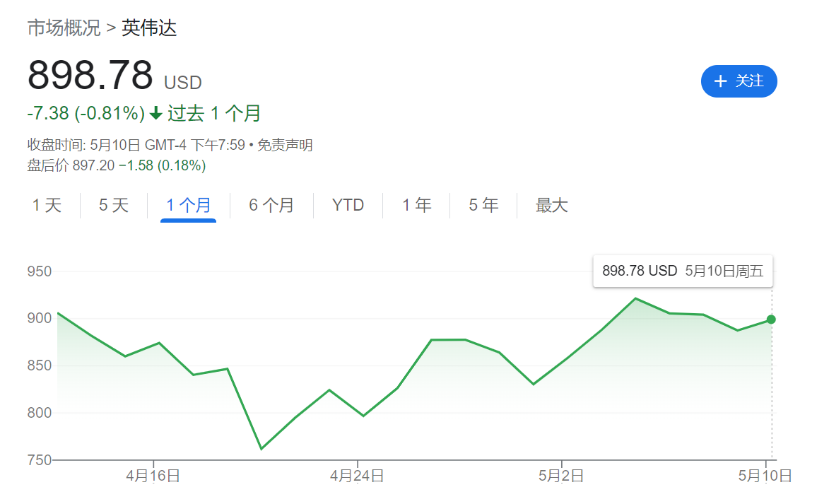Screen dimensions: 829x504
Task: Switch chart to YTD view
Action: pyautogui.click(x=348, y=205)
